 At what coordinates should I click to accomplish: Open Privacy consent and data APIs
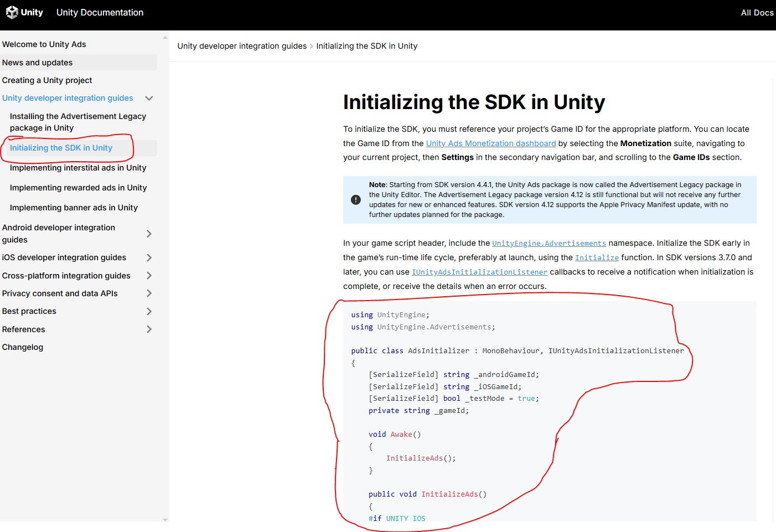(x=60, y=293)
